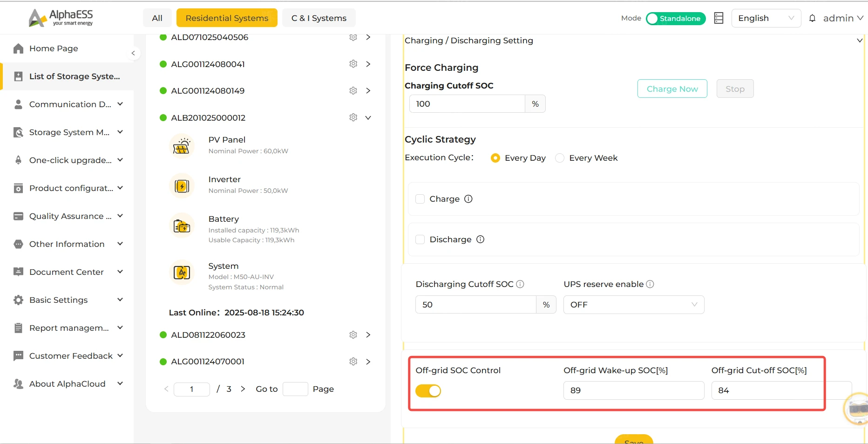Open settings gear for ALG001124080149
Image resolution: width=868 pixels, height=444 pixels.
point(353,91)
